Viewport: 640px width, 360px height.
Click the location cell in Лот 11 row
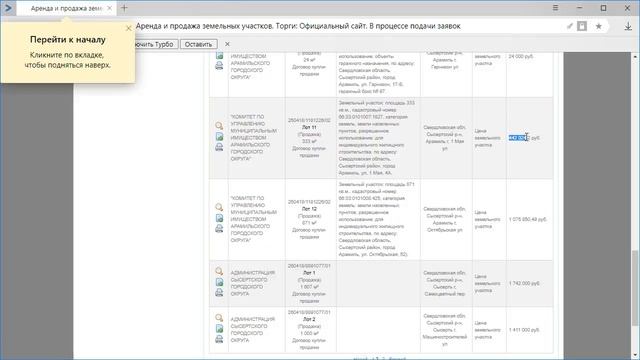pos(445,138)
